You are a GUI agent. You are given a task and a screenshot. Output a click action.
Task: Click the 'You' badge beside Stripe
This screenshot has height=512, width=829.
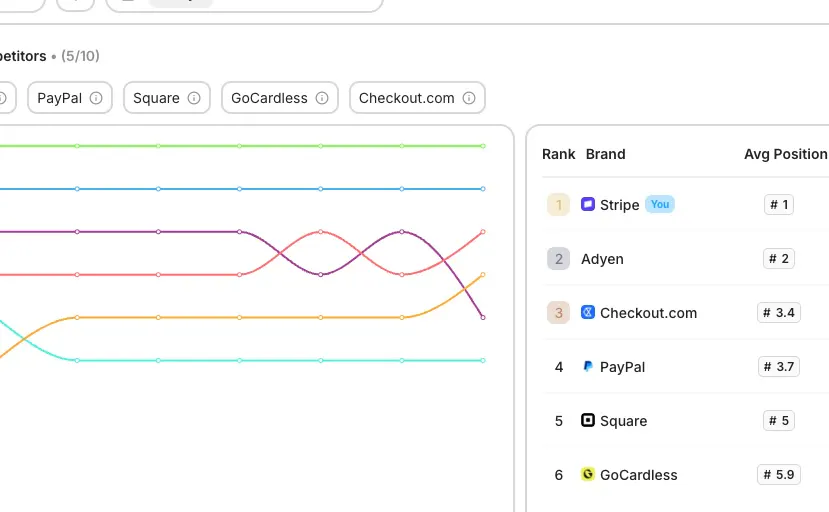pos(660,204)
